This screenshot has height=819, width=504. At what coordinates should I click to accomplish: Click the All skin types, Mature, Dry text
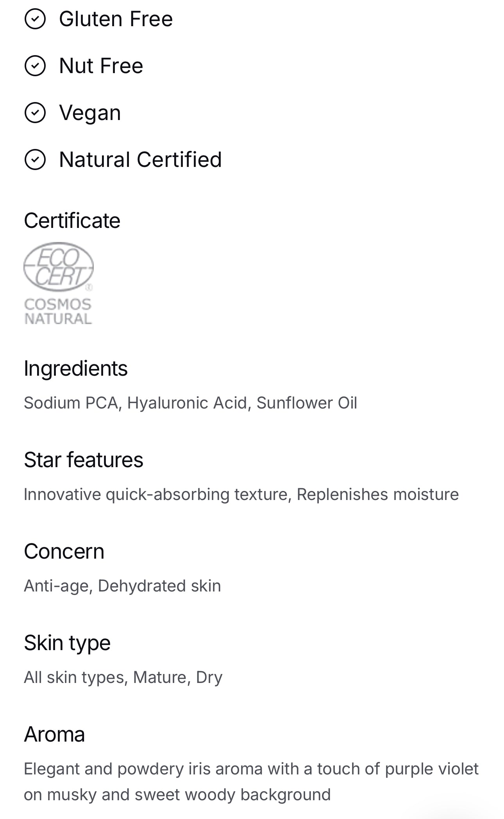point(123,677)
